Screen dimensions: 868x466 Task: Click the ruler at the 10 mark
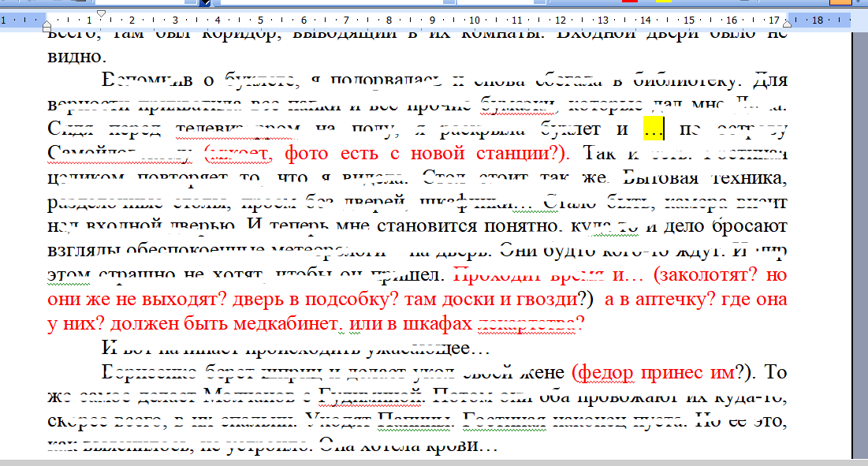pos(474,20)
